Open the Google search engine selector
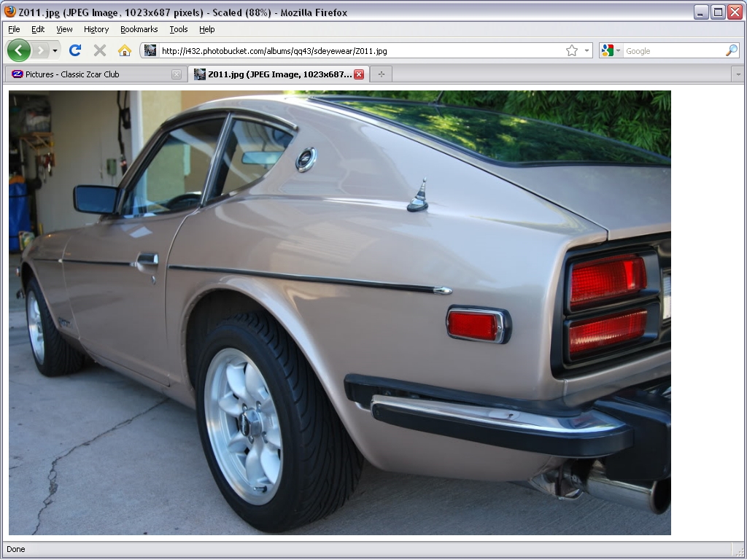 (x=611, y=50)
